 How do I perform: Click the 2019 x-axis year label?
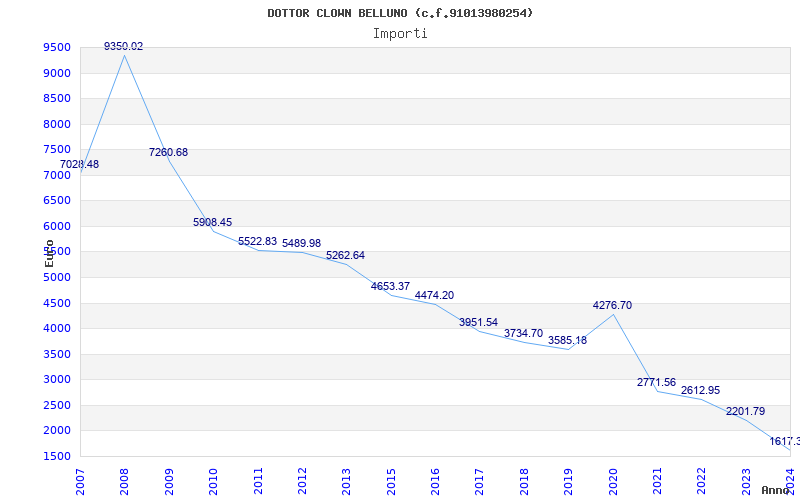tap(568, 481)
